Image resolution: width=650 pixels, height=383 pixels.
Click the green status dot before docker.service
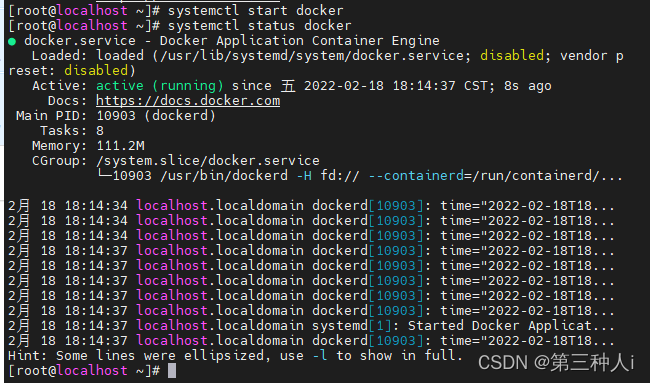click(x=12, y=41)
